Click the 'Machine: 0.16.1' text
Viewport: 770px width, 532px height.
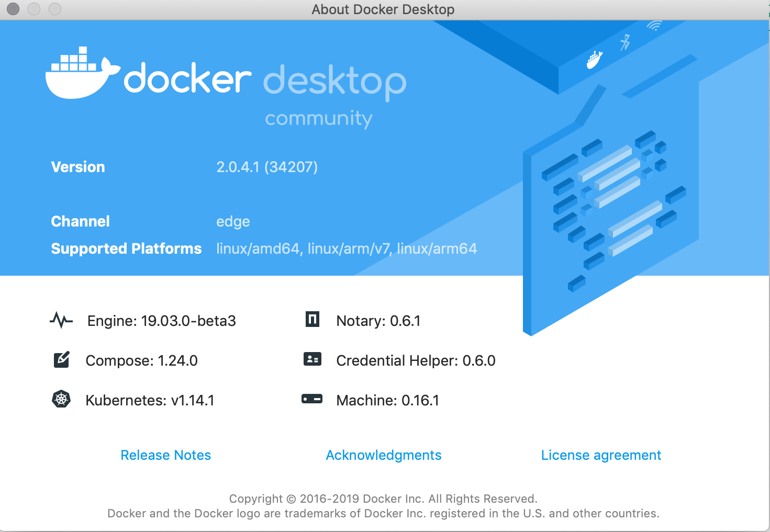(x=387, y=400)
